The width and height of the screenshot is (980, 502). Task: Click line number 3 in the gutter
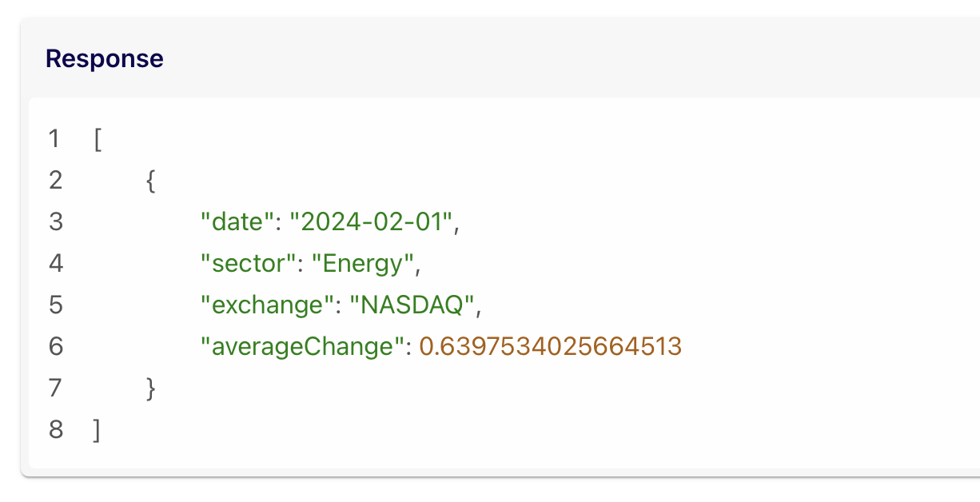55,221
